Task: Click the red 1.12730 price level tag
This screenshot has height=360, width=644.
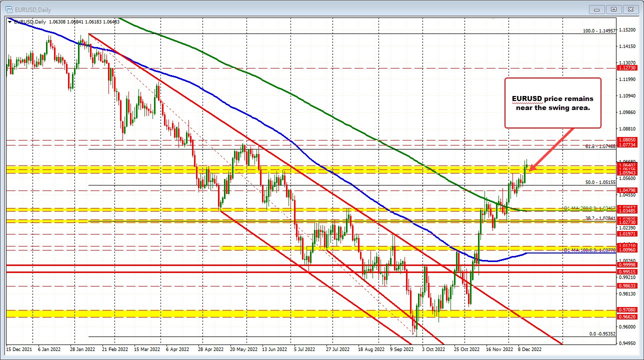Action: [627, 67]
